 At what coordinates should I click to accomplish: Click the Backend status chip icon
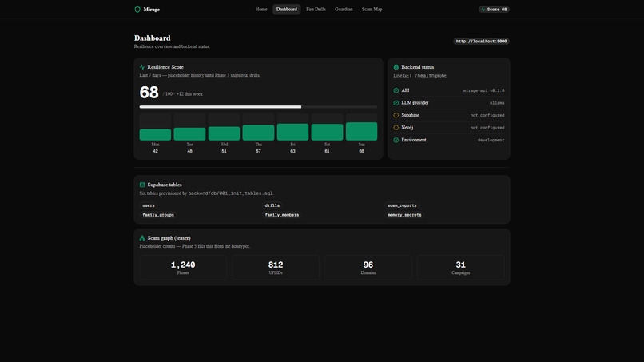pyautogui.click(x=396, y=67)
